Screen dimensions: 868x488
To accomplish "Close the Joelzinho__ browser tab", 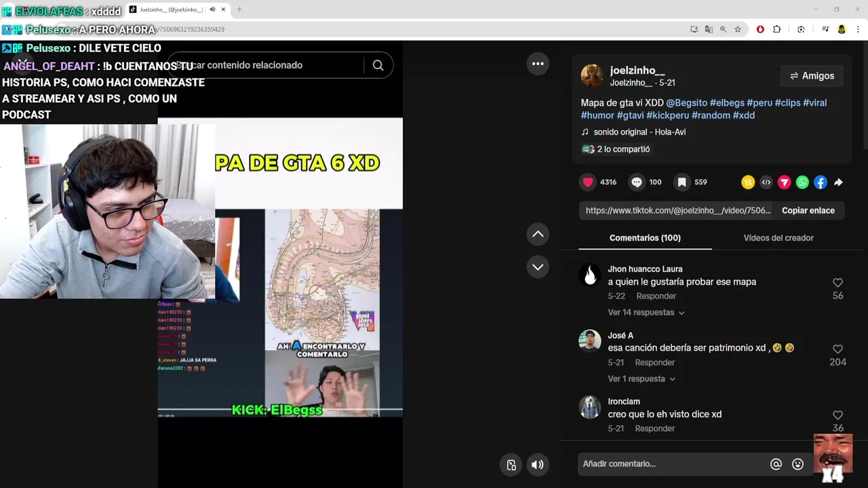I will coord(223,9).
